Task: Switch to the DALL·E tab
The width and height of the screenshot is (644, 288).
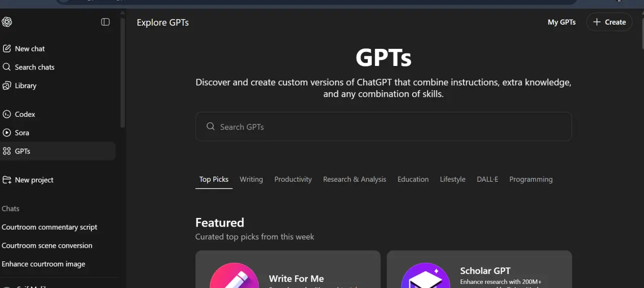Action: tap(488, 179)
